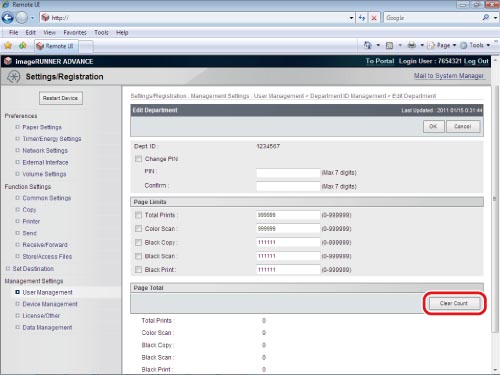Screen dimensions: 500x375
Task: Click the Clear Count button
Action: [x=454, y=303]
